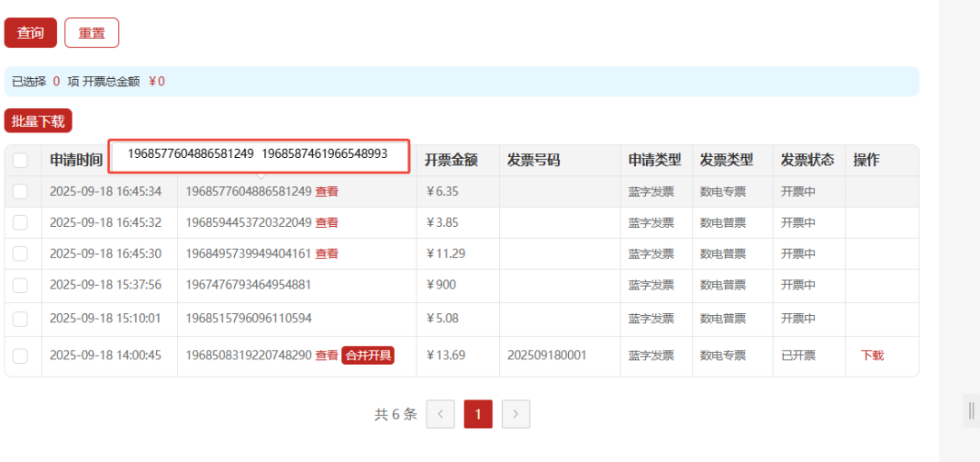980x462 pixels.
Task: Click the 开票金额 column header
Action: [450, 161]
